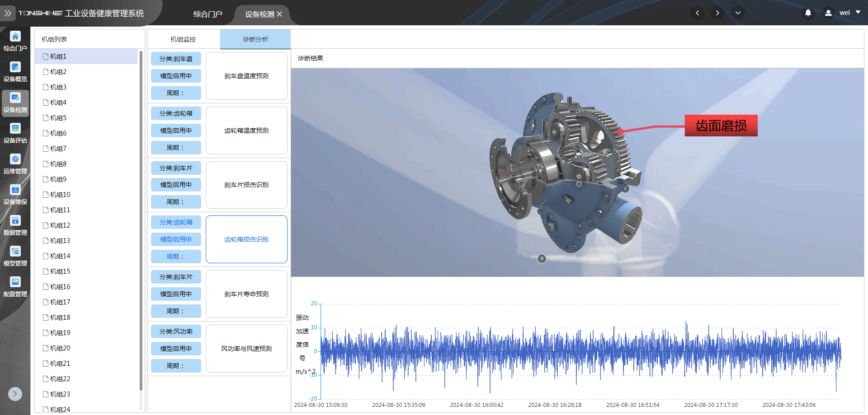Click the notification bell icon
Image resolution: width=868 pixels, height=415 pixels.
(808, 13)
